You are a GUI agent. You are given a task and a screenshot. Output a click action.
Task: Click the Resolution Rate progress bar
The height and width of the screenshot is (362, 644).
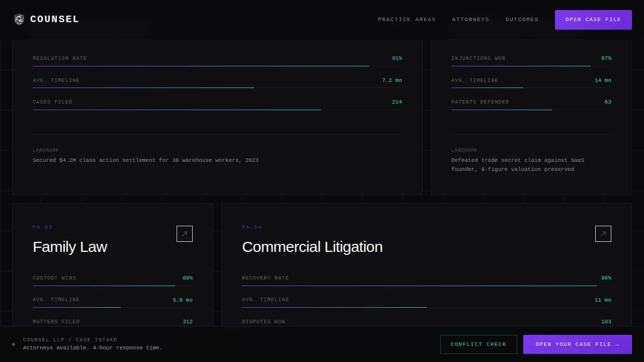click(217, 66)
